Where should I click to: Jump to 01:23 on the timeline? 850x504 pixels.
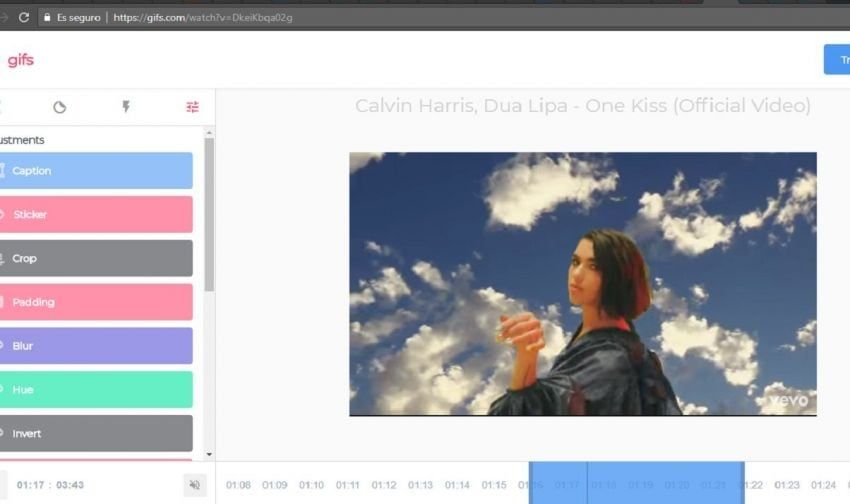click(787, 485)
